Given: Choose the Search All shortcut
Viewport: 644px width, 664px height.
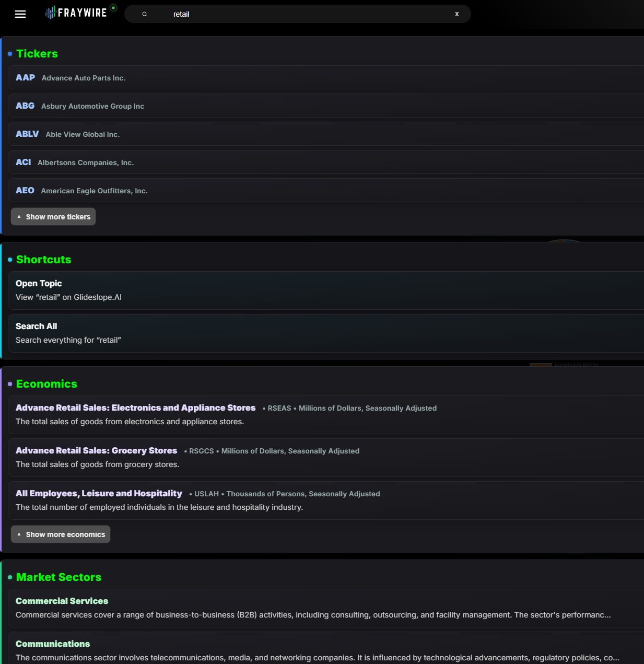Looking at the screenshot, I should [x=68, y=333].
